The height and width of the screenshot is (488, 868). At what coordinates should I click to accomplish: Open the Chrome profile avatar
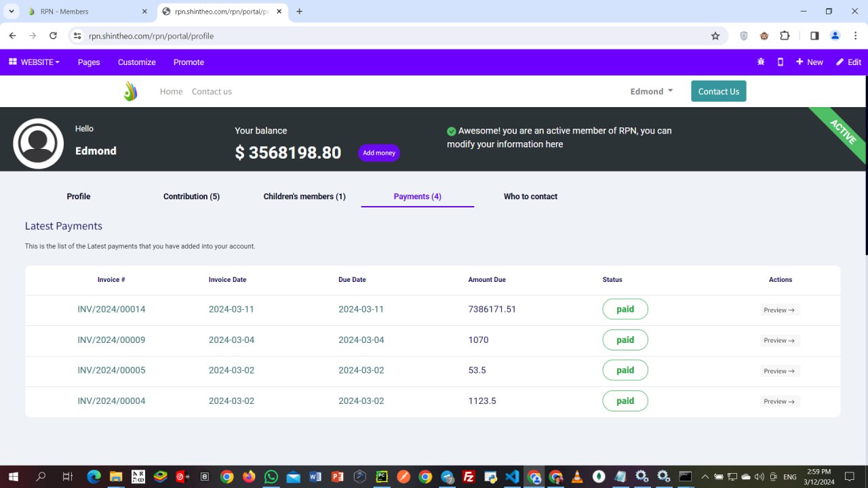coord(835,36)
